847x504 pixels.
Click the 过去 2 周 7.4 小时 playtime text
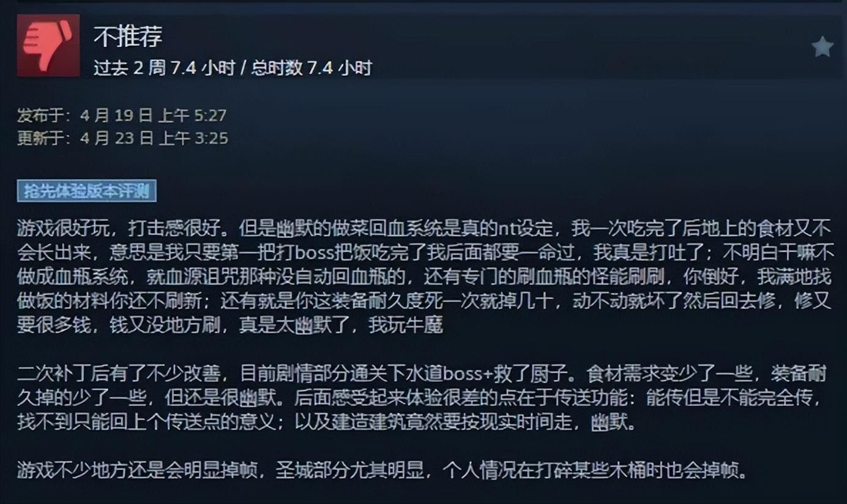point(164,69)
